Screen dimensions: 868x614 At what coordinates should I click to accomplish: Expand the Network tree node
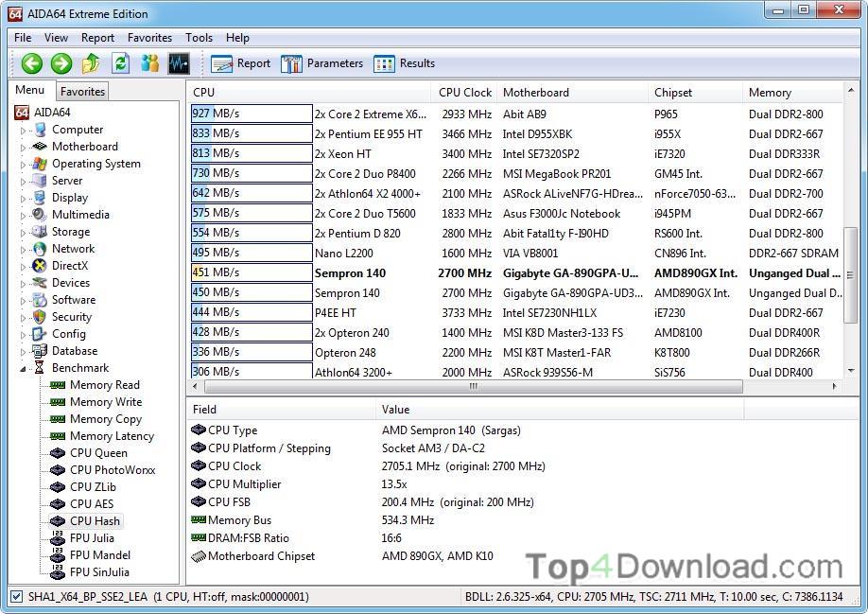tap(23, 251)
